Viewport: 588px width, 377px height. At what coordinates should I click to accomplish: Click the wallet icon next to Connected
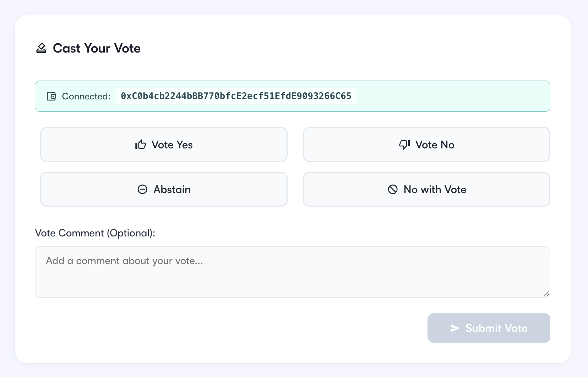[51, 96]
